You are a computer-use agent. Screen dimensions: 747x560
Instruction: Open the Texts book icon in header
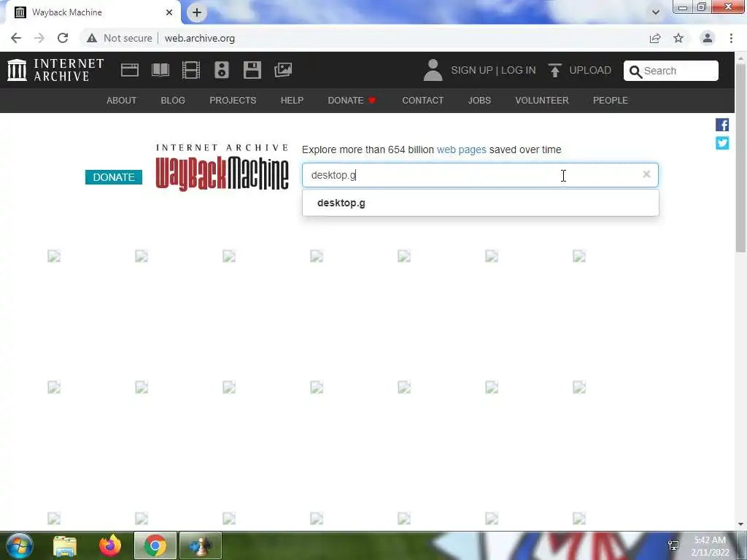tap(160, 70)
